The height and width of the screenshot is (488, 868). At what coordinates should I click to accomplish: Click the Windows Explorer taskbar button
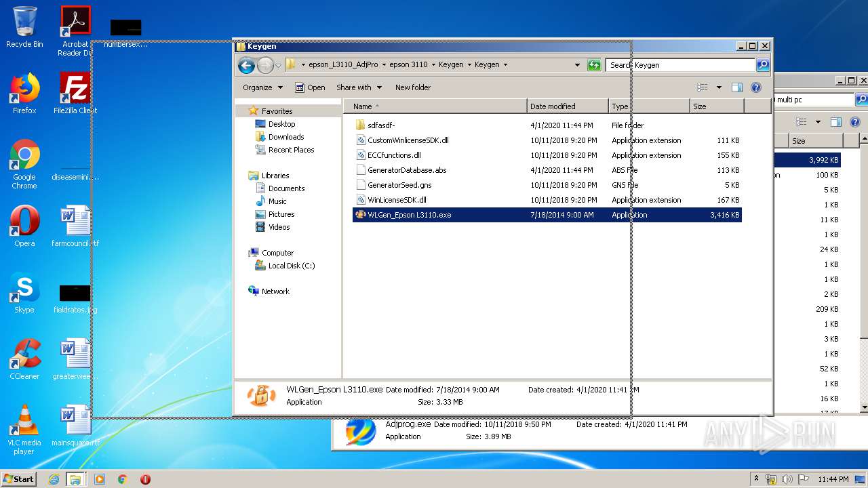[75, 479]
